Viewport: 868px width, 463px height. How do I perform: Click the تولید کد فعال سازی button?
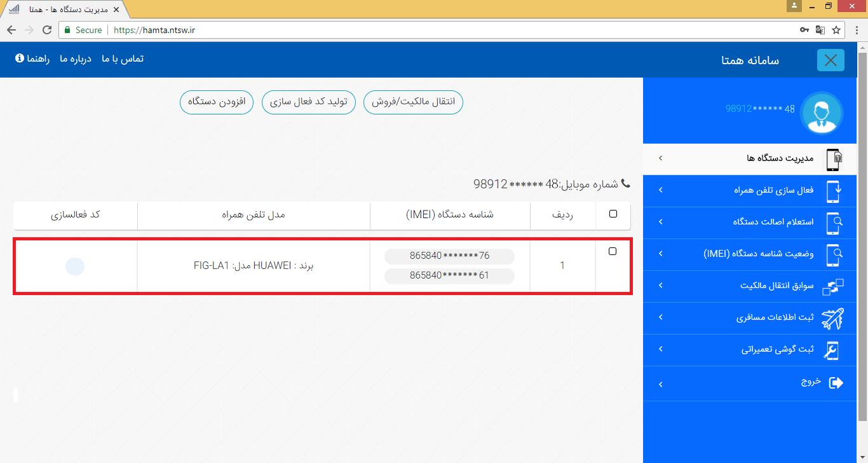pos(308,102)
